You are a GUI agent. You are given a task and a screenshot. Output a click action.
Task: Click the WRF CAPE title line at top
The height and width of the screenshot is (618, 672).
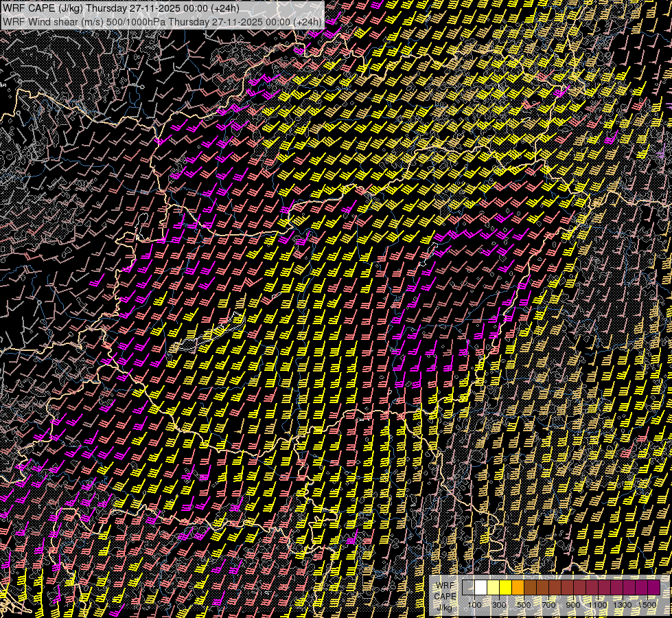tap(121, 9)
